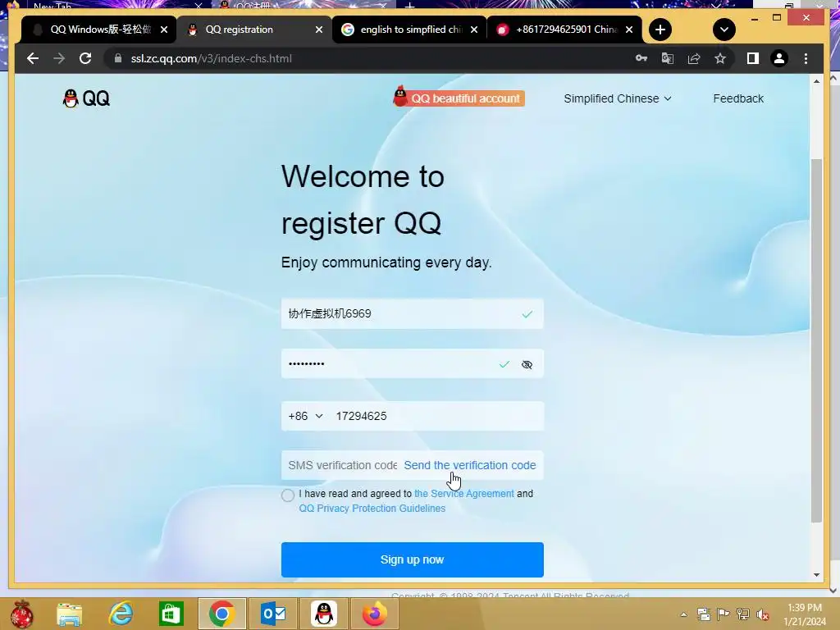Open the Windows Store taskbar icon
The height and width of the screenshot is (630, 840).
point(171,614)
